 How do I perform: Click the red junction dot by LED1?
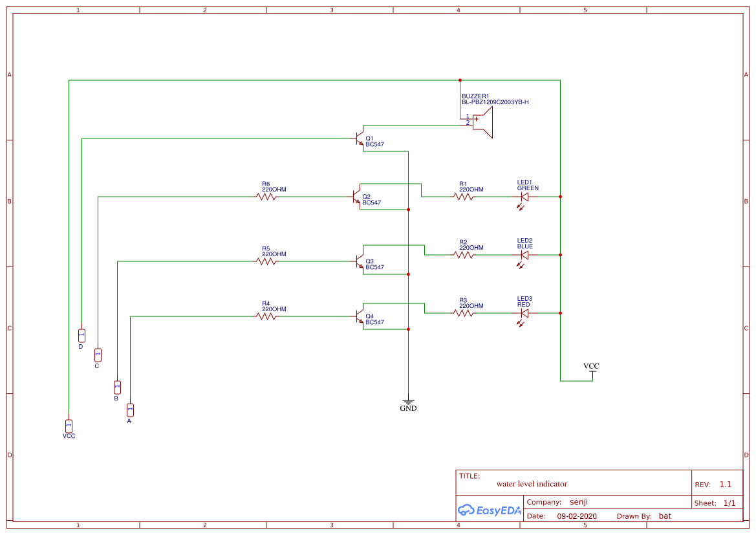(560, 197)
